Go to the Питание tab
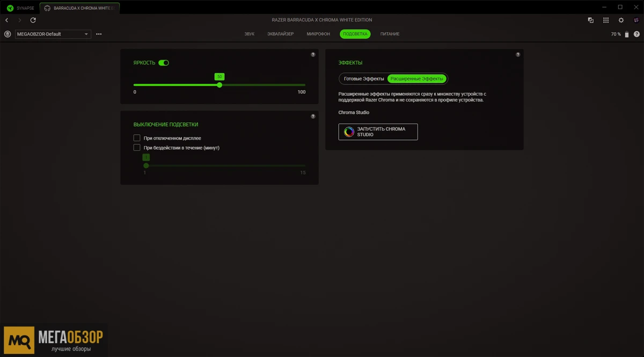Image resolution: width=644 pixels, height=357 pixels. [390, 34]
